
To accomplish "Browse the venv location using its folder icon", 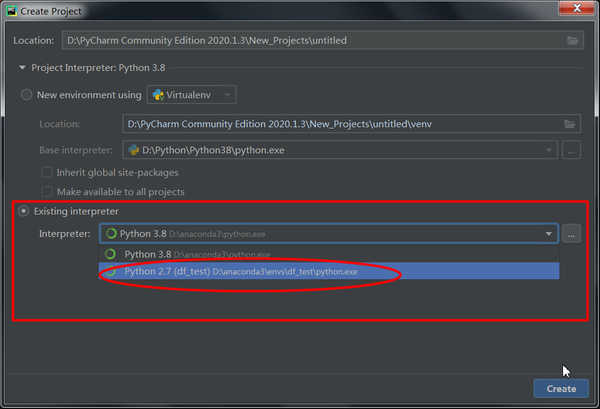I will [569, 124].
